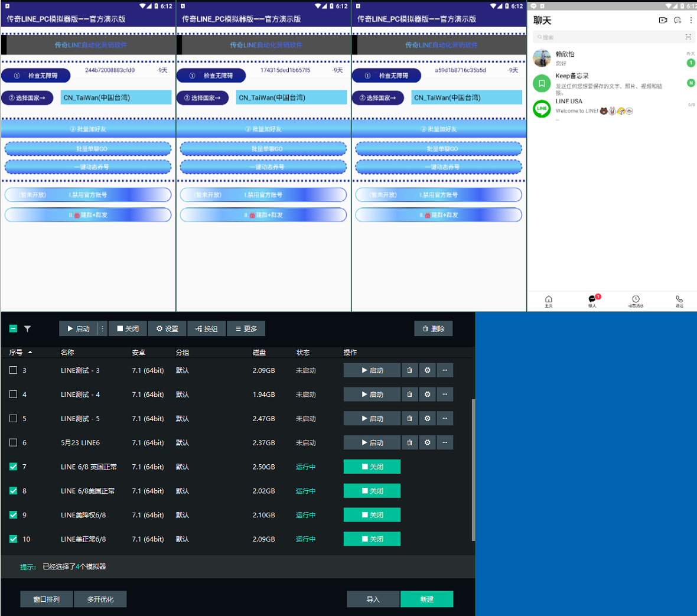Click the filter funnel icon in the emulator list
Image resolution: width=697 pixels, height=616 pixels.
[28, 329]
